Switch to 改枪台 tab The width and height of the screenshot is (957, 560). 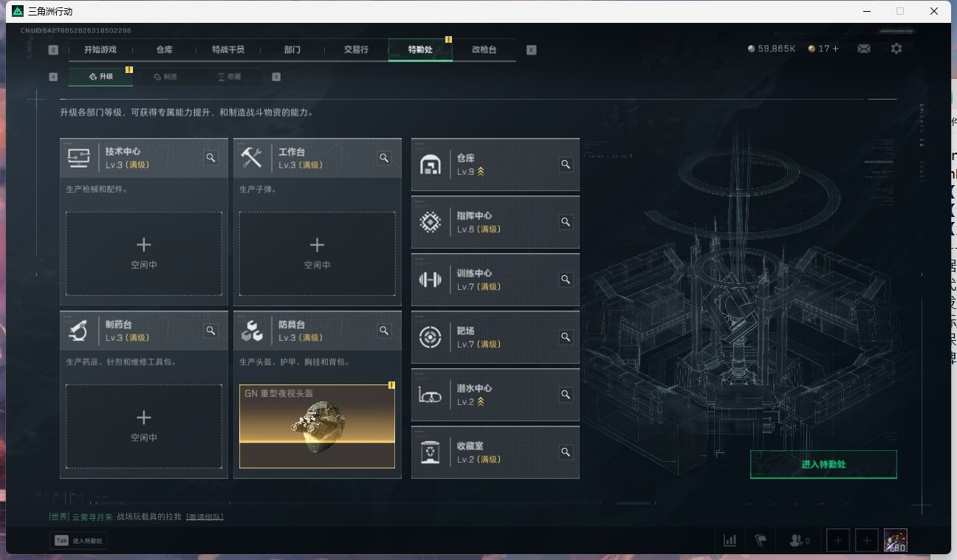click(484, 49)
